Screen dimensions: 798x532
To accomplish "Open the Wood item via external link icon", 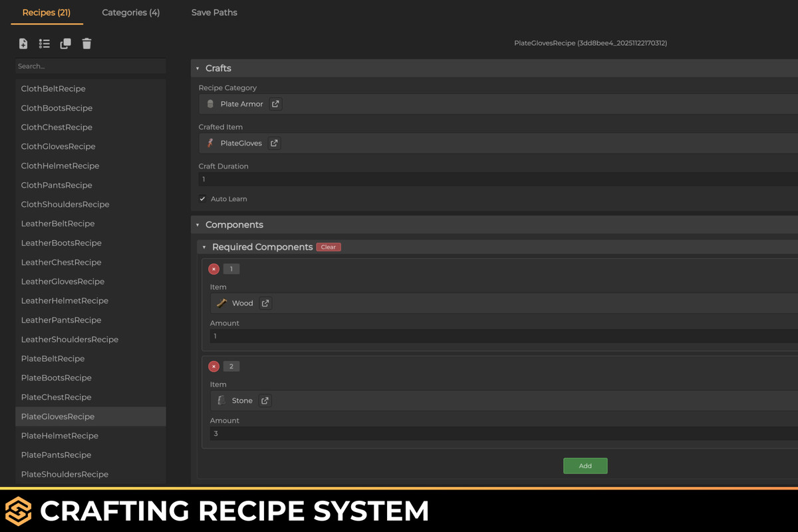I will (x=263, y=303).
